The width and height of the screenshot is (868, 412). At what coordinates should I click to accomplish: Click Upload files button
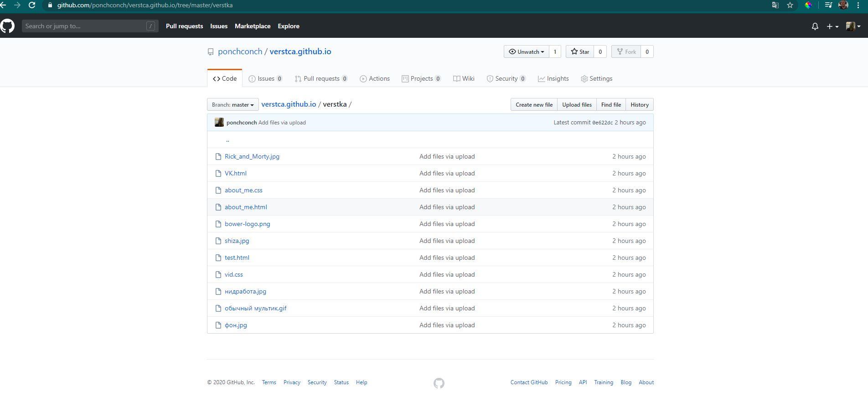[x=577, y=104]
